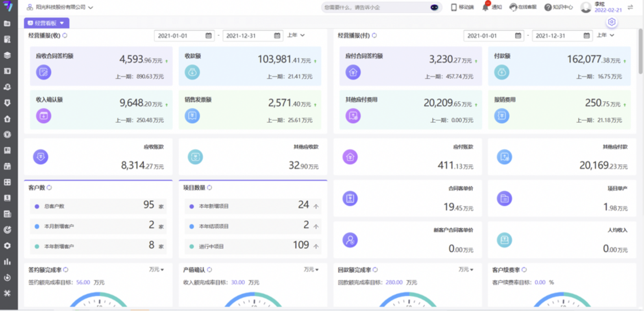This screenshot has height=311, width=644.
Task: Open the knowledge center help icon
Action: [548, 7]
